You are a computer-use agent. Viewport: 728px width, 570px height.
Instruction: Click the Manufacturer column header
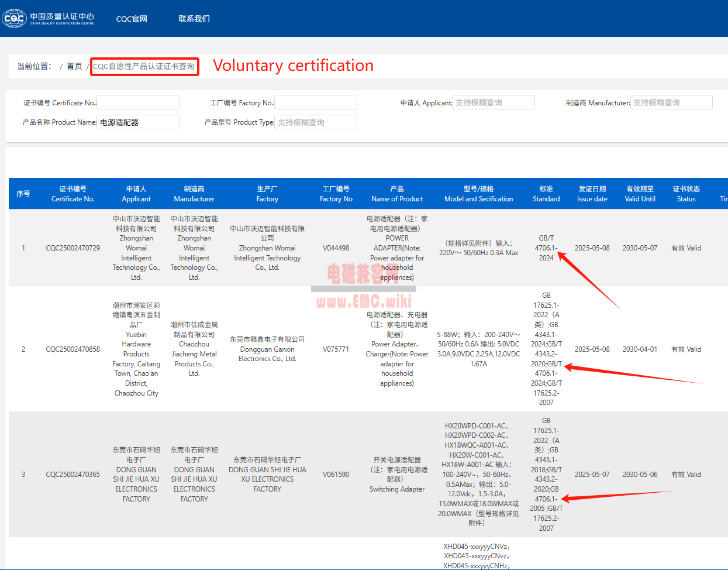tap(194, 194)
